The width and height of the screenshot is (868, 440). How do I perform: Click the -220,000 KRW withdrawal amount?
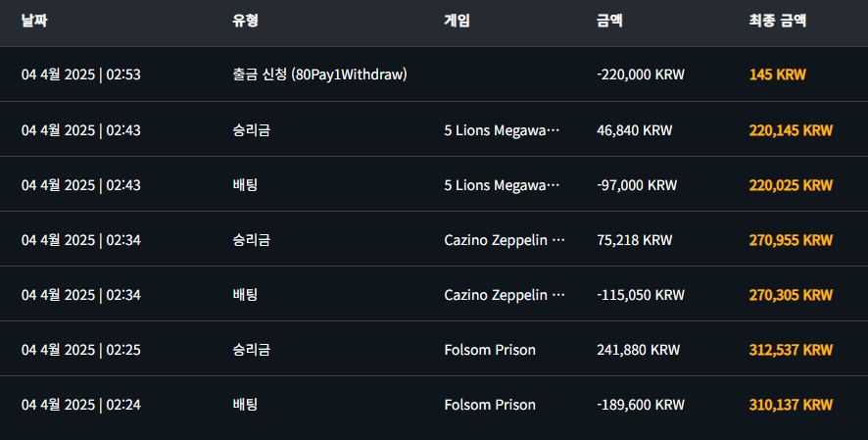point(640,74)
